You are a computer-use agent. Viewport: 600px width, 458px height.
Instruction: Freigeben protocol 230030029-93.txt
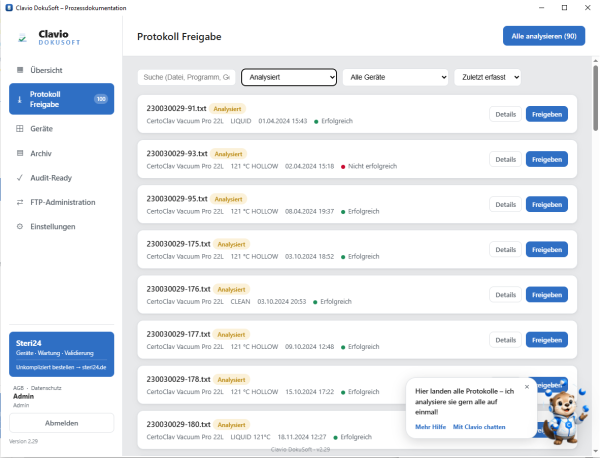pyautogui.click(x=546, y=159)
